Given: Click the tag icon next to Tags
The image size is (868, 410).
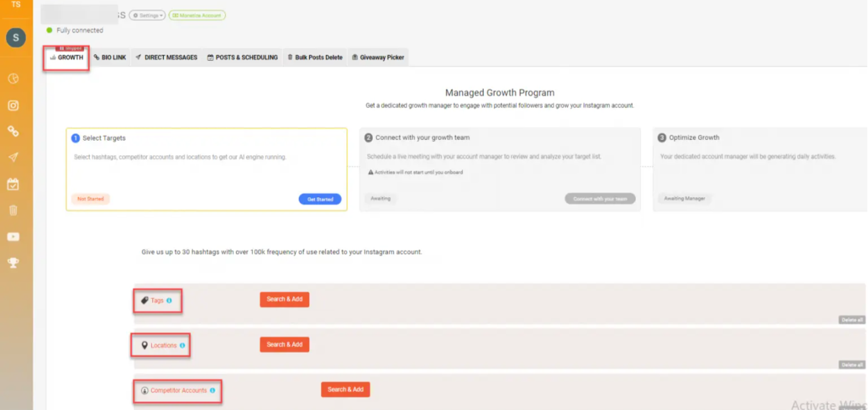Looking at the screenshot, I should pos(144,301).
